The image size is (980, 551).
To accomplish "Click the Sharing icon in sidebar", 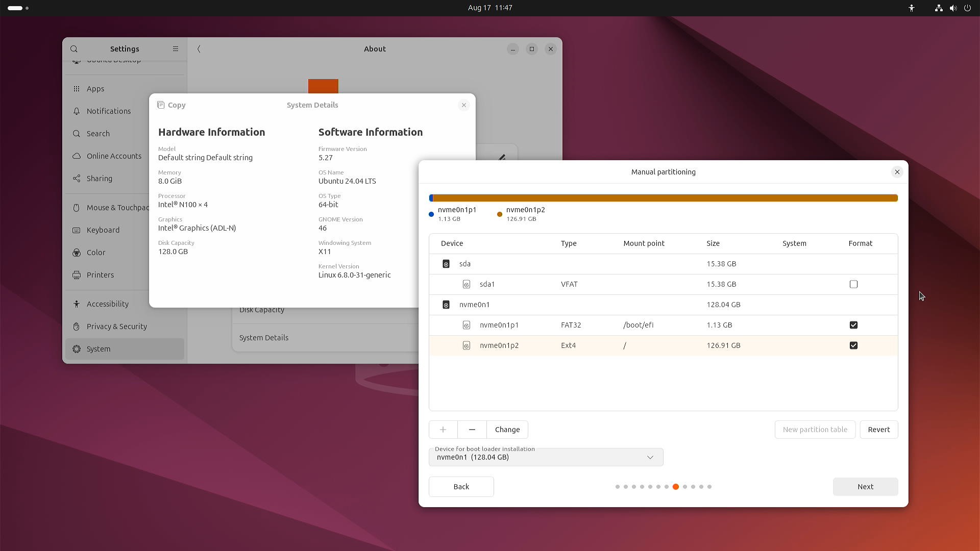I will tap(77, 179).
